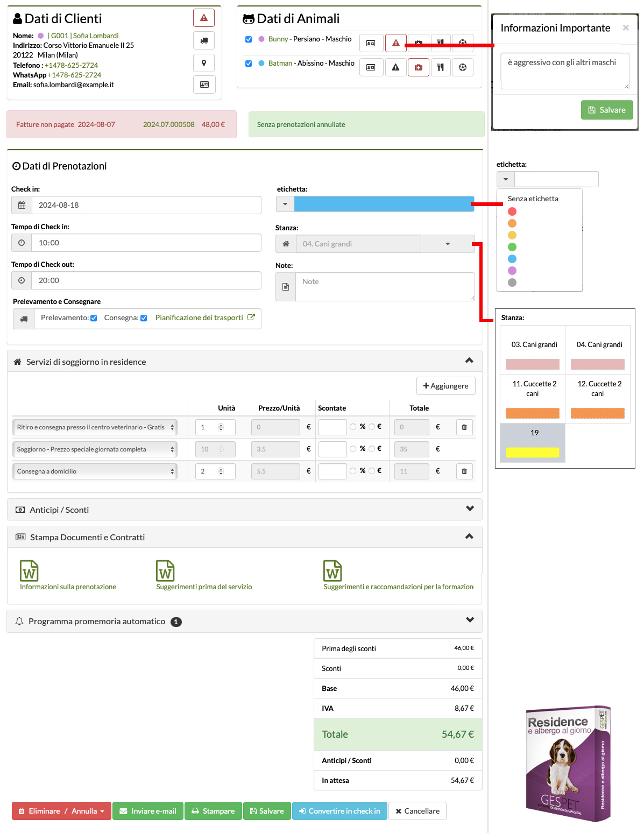644x833 pixels.
Task: Choose Senza etichetta from label list
Action: tap(533, 199)
